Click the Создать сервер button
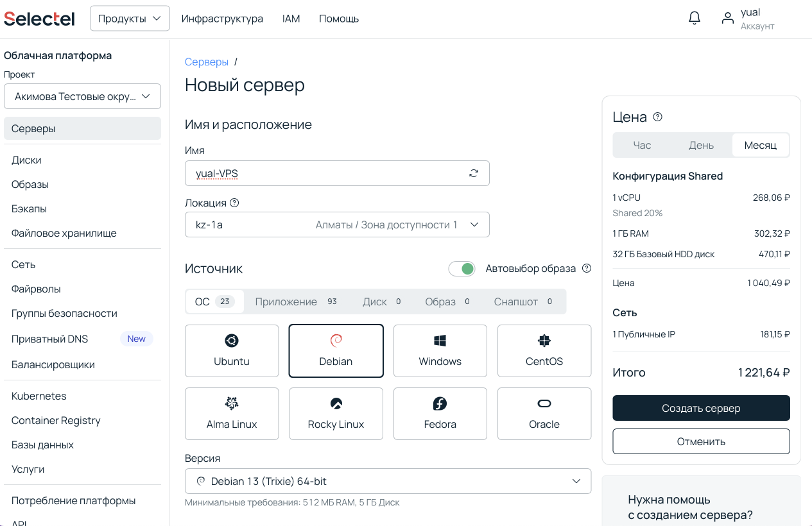 [x=701, y=408]
